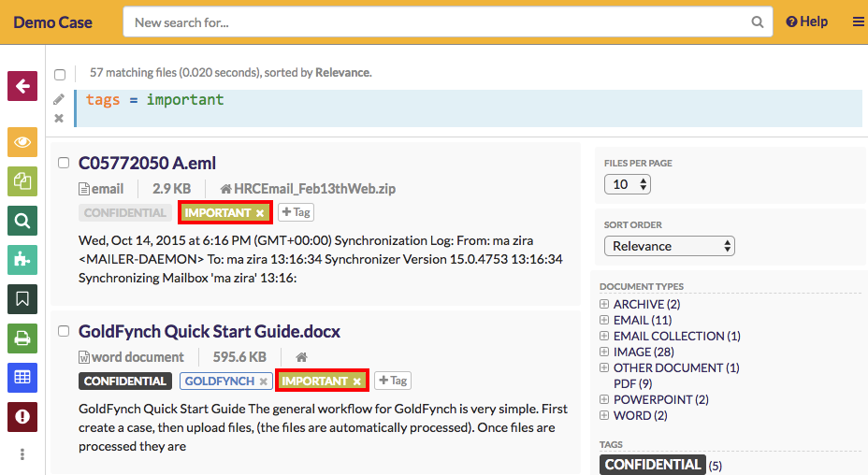This screenshot has height=475, width=868.
Task: Open the three-dot more options sidebar icon
Action: pos(22,454)
